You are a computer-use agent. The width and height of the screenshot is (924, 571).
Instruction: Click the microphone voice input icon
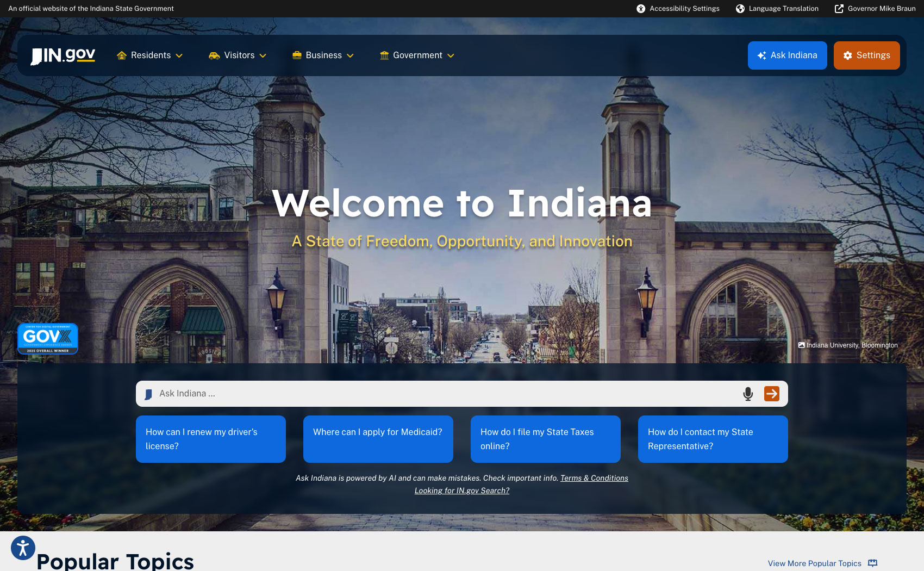coord(748,394)
